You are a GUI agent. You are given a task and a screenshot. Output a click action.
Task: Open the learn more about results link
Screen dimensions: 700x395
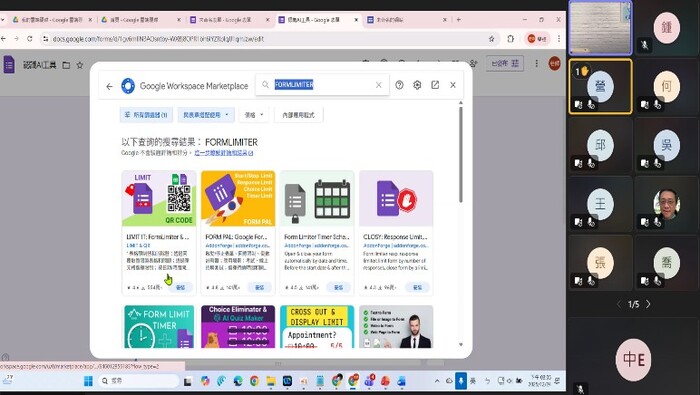pyautogui.click(x=224, y=153)
